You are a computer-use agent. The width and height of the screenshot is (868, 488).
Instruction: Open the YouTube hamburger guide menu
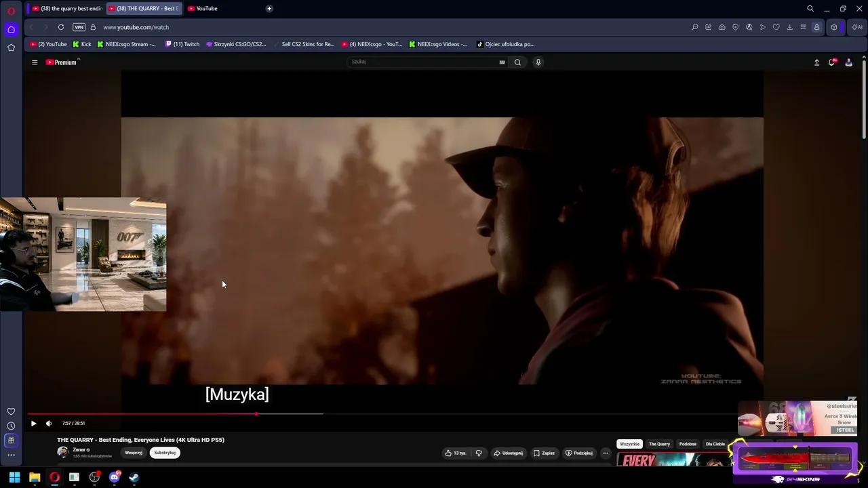point(35,62)
